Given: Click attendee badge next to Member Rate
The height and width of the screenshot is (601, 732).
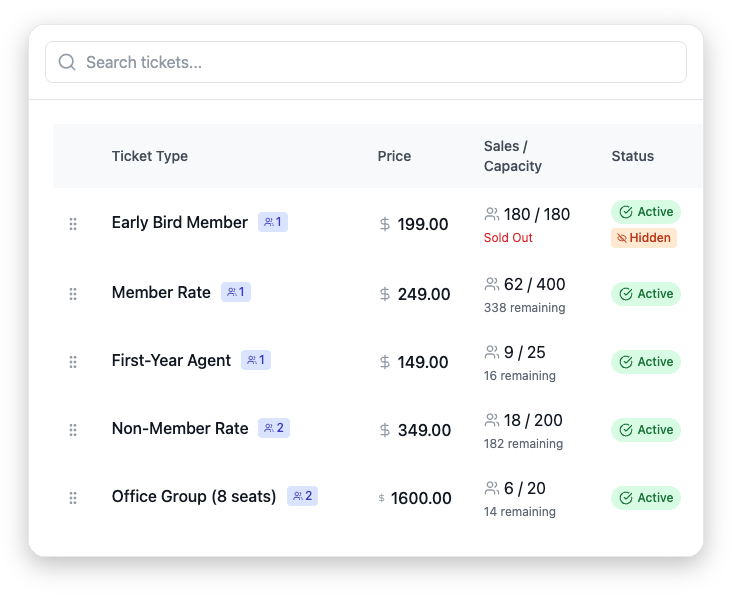Looking at the screenshot, I should tap(236, 292).
